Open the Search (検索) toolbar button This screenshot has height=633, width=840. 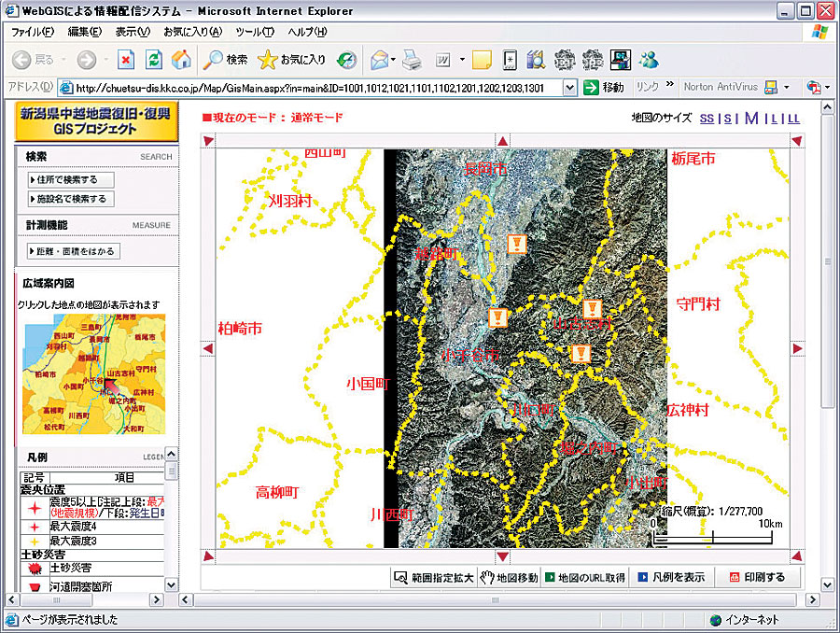[225, 60]
